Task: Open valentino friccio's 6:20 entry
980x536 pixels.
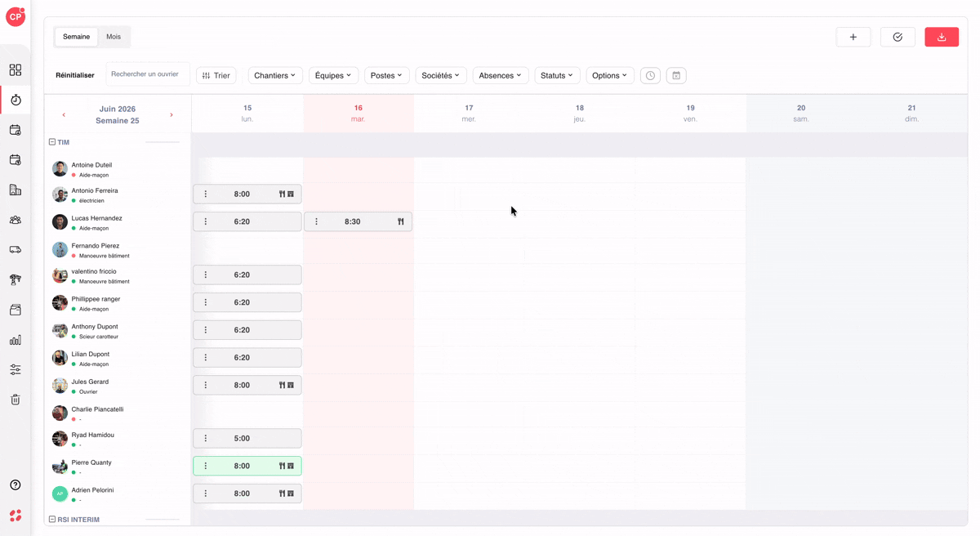Action: (x=247, y=275)
